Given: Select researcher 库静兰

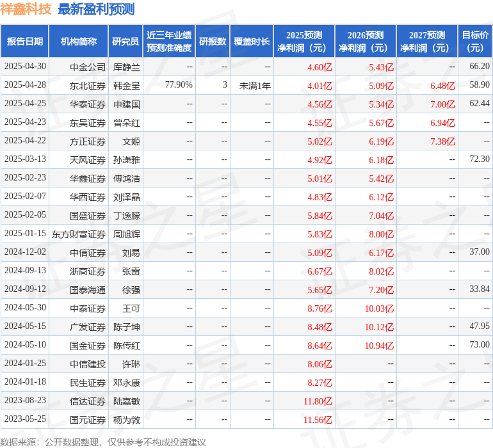Looking at the screenshot, I should (126, 67).
